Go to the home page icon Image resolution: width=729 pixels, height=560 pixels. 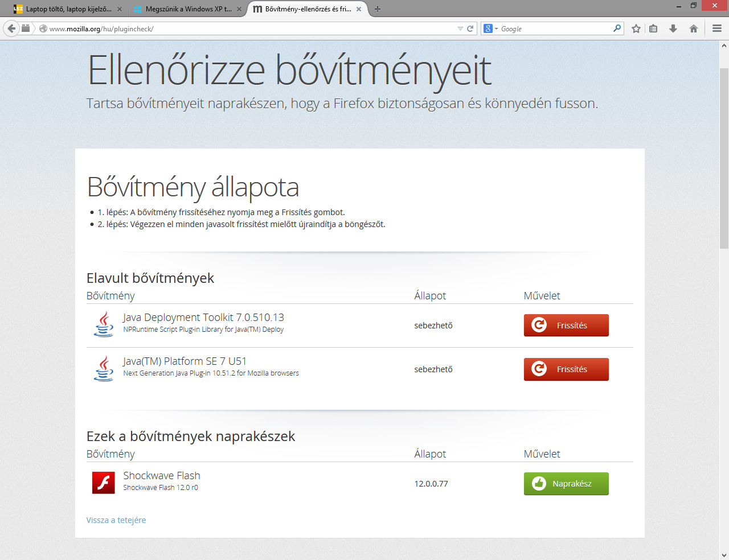click(693, 28)
